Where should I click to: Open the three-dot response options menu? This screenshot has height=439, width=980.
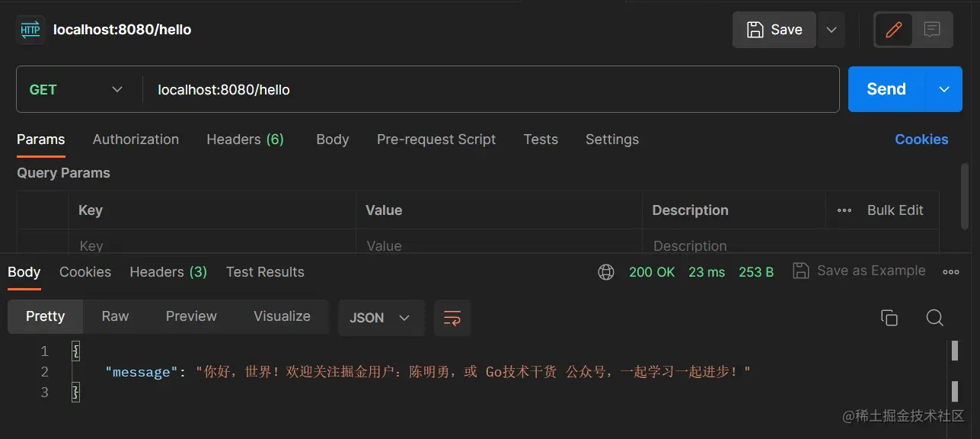(950, 271)
